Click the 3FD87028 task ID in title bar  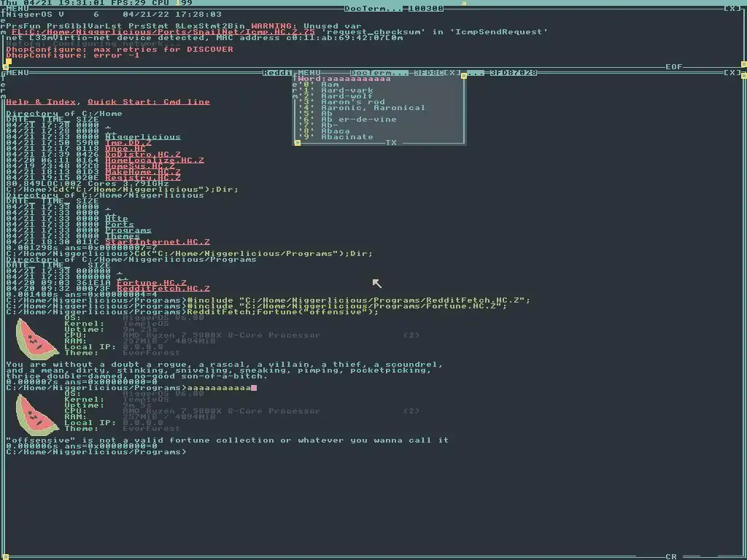(514, 73)
